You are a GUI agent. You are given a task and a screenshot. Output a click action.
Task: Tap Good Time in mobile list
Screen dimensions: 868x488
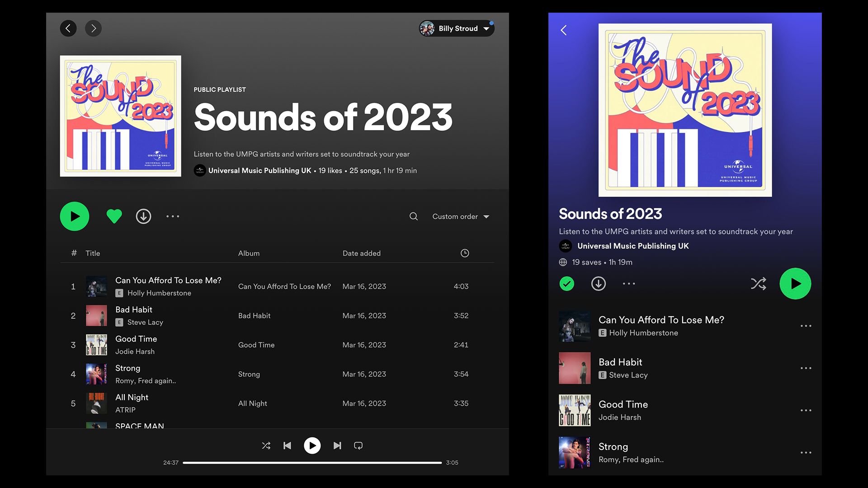623,404
